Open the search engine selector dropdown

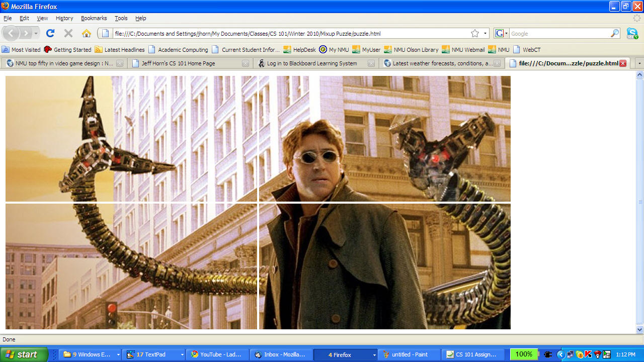click(x=502, y=34)
